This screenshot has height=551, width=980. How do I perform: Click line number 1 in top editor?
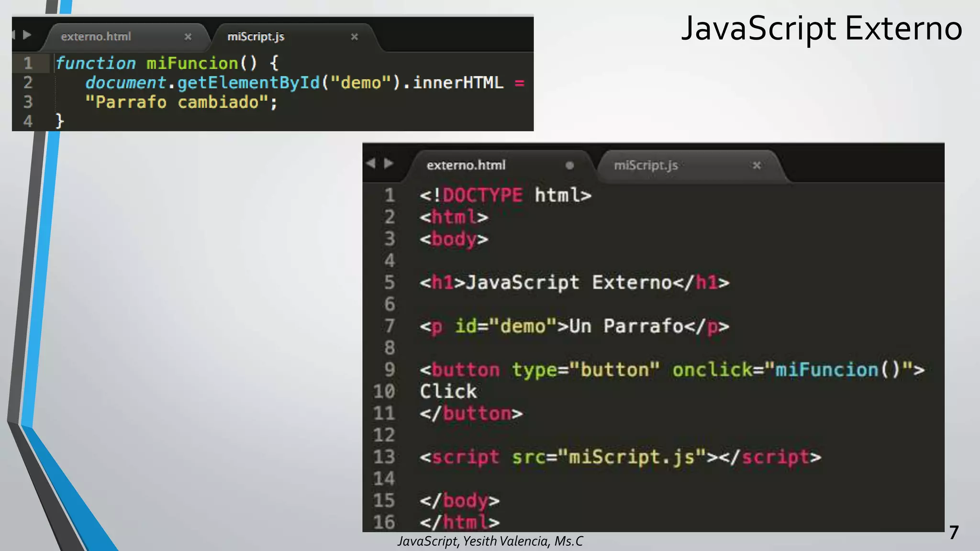(28, 63)
